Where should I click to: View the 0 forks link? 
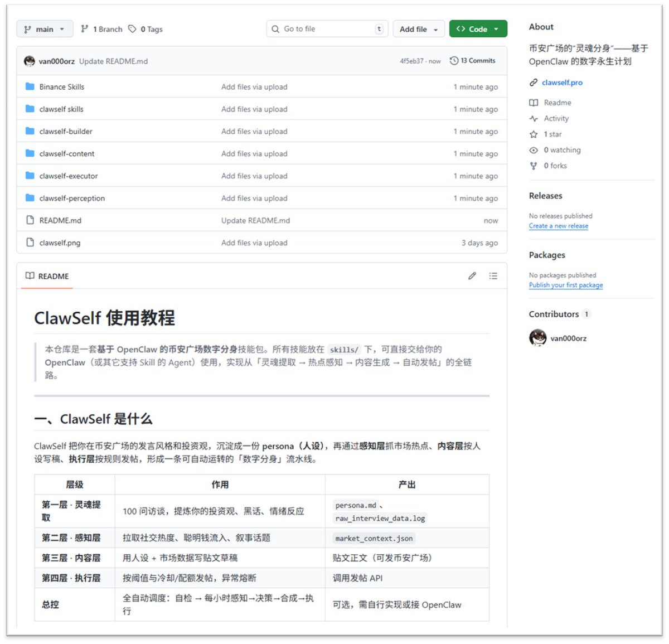[x=555, y=166]
